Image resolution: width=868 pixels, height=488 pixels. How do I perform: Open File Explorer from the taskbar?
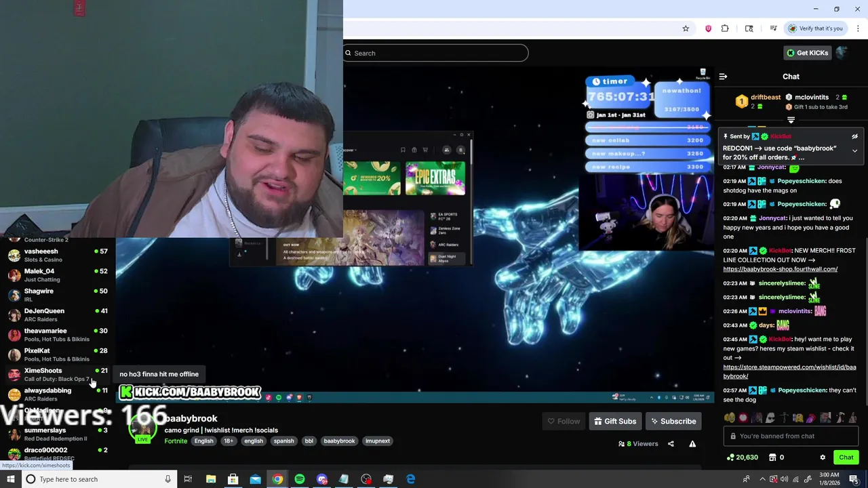211,479
